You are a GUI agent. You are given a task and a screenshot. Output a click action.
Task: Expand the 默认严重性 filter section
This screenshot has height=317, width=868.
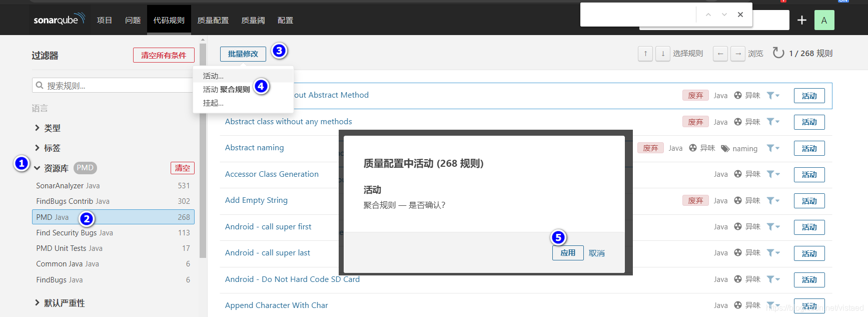[60, 303]
